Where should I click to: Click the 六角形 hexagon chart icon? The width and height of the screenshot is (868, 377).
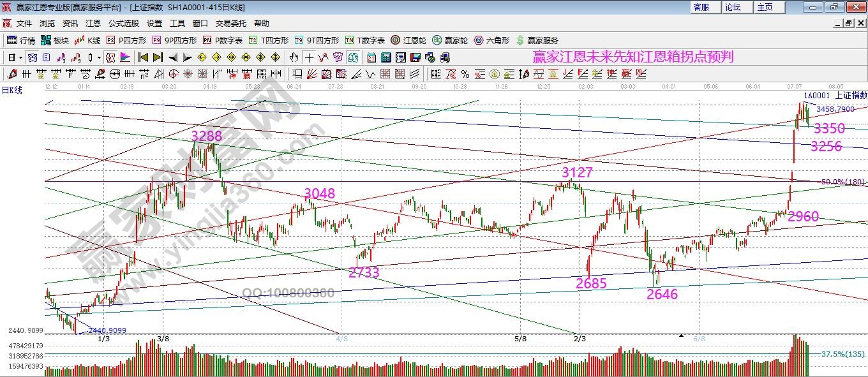[x=490, y=40]
